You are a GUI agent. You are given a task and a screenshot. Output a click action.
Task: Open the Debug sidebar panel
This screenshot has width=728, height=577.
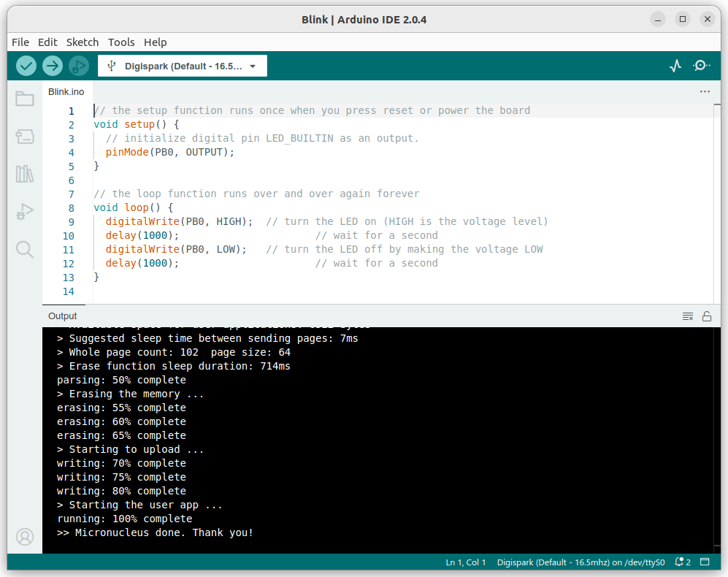25,211
